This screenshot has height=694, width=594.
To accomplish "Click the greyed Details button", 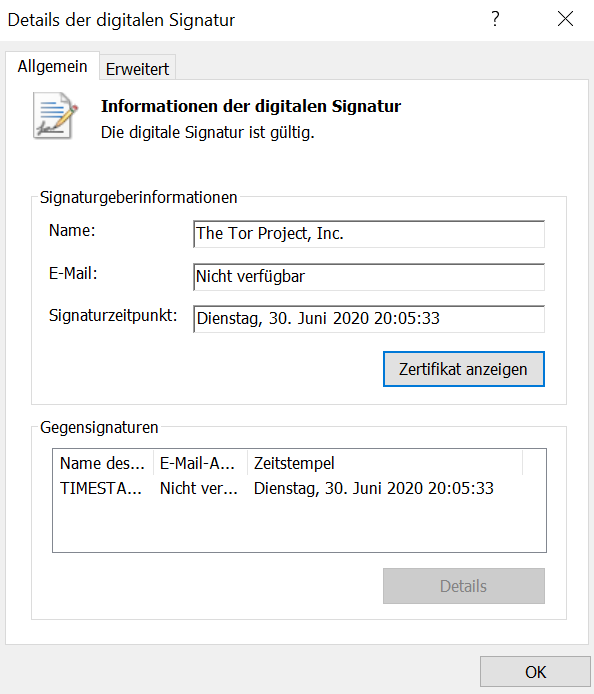I will tap(463, 586).
